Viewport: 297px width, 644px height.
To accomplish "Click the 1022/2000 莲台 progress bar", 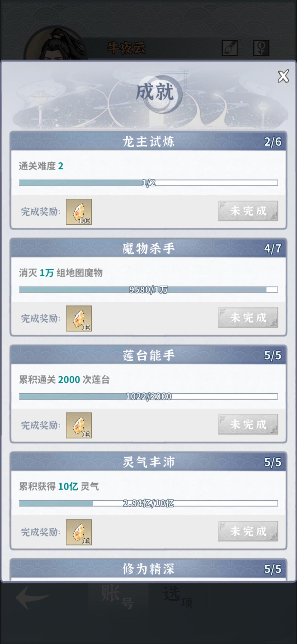I will click(x=148, y=396).
